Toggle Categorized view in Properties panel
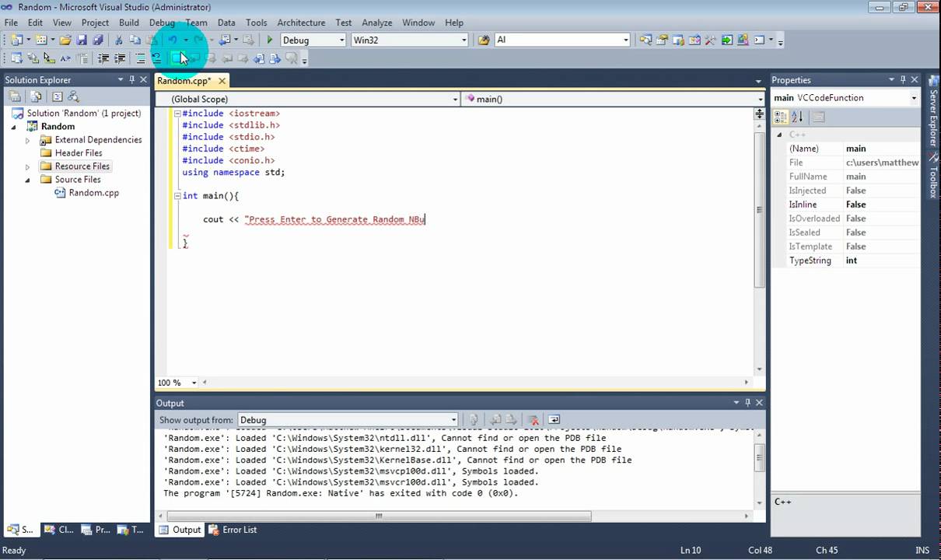This screenshot has height=560, width=941. (x=781, y=117)
